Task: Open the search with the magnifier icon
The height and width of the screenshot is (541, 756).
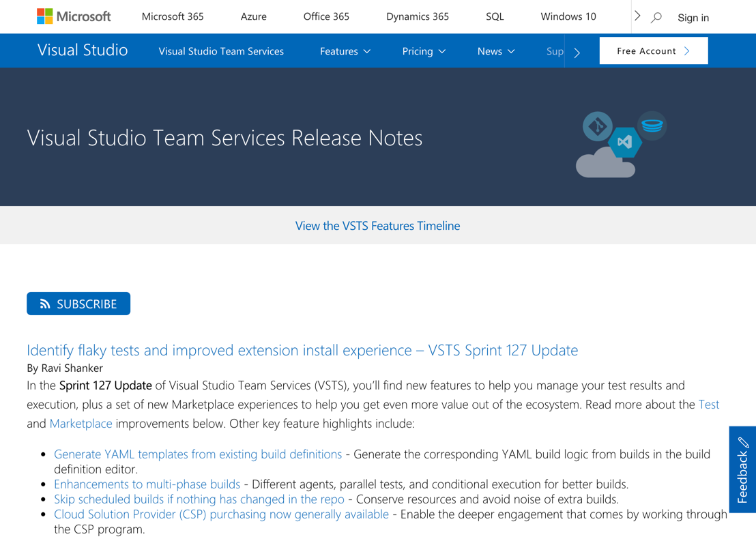Action: click(x=656, y=17)
